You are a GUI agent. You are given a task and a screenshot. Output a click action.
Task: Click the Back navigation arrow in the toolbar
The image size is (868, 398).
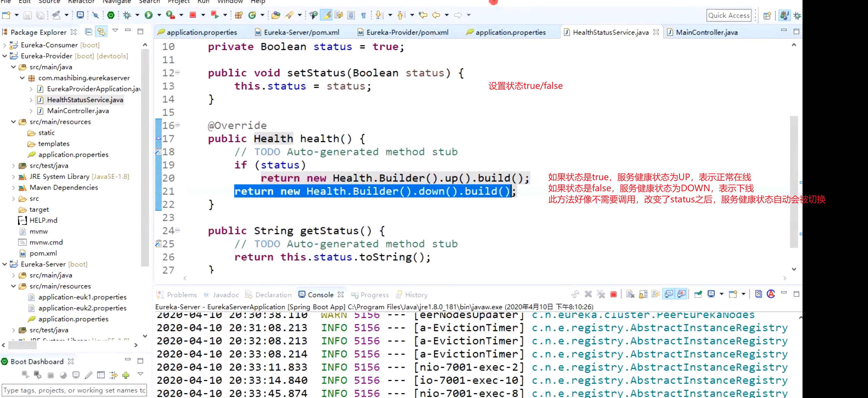pyautogui.click(x=436, y=15)
